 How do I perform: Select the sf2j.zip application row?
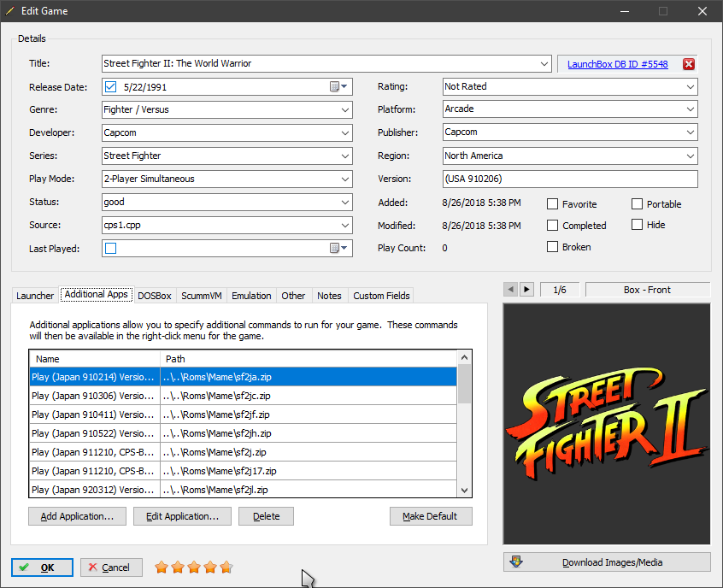(x=243, y=452)
